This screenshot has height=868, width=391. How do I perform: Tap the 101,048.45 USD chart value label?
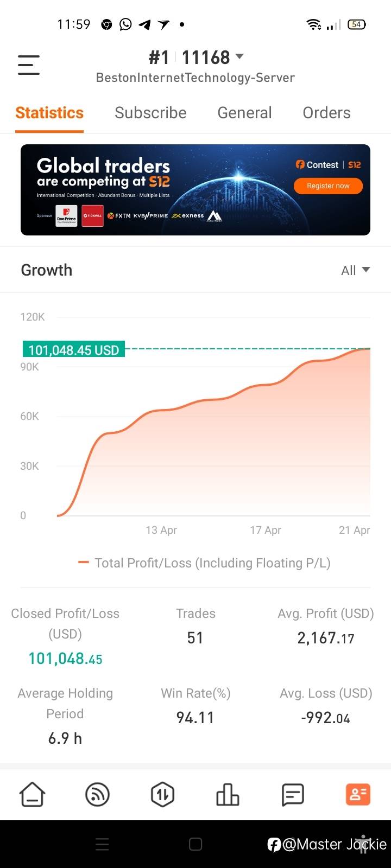(x=74, y=350)
